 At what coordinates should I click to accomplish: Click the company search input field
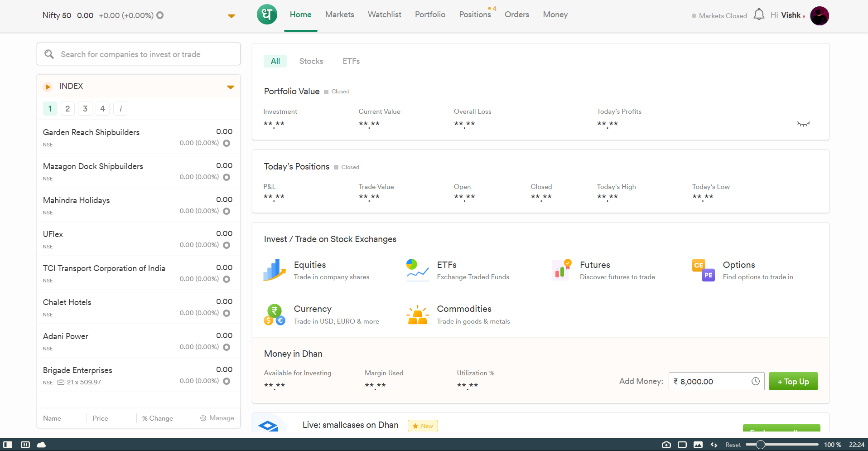click(x=139, y=54)
